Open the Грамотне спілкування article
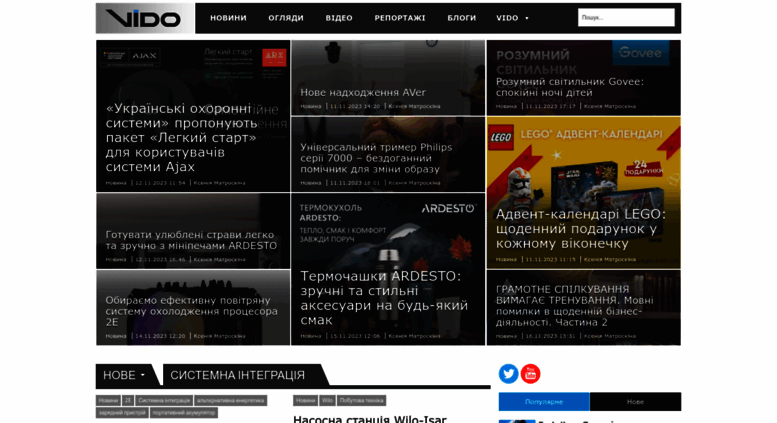The height and width of the screenshot is (423, 777). click(x=575, y=306)
